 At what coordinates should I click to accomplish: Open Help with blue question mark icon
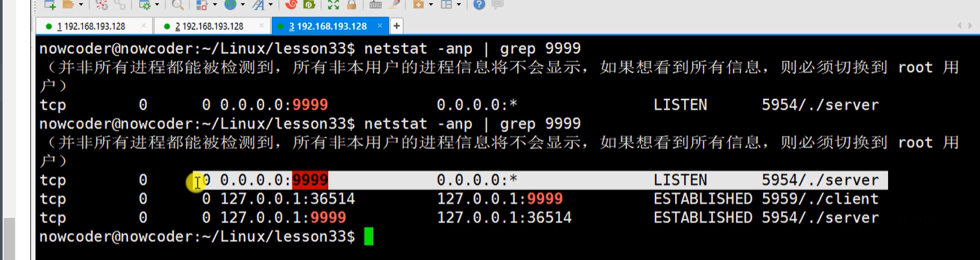tap(479, 5)
